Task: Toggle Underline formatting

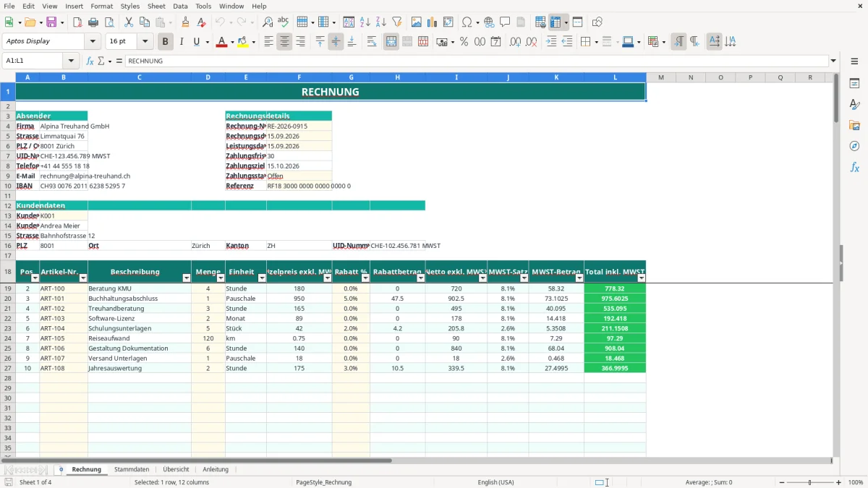Action: 197,42
